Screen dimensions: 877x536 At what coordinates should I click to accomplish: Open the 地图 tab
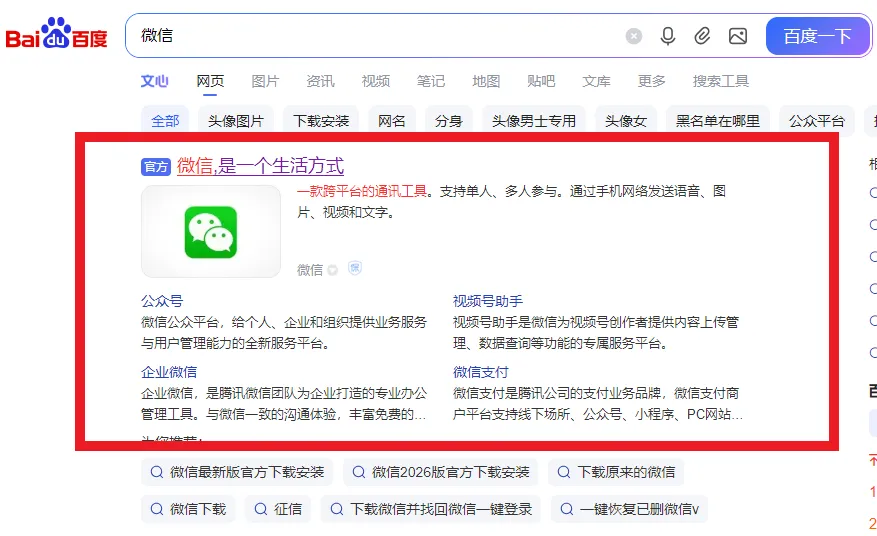[486, 82]
